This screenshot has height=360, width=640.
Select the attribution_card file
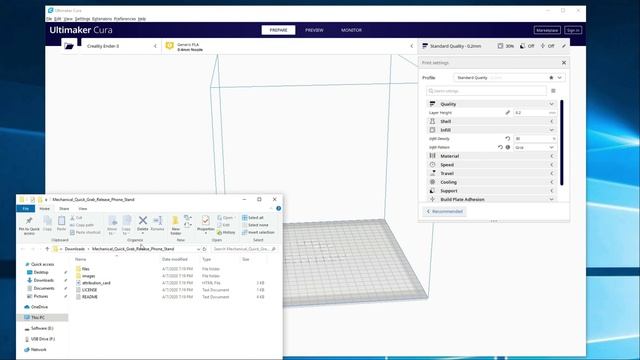(96, 283)
